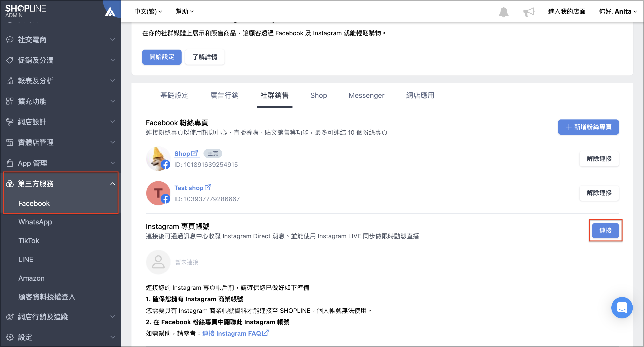
Task: Click the 了解詳情 button
Action: pyautogui.click(x=205, y=57)
